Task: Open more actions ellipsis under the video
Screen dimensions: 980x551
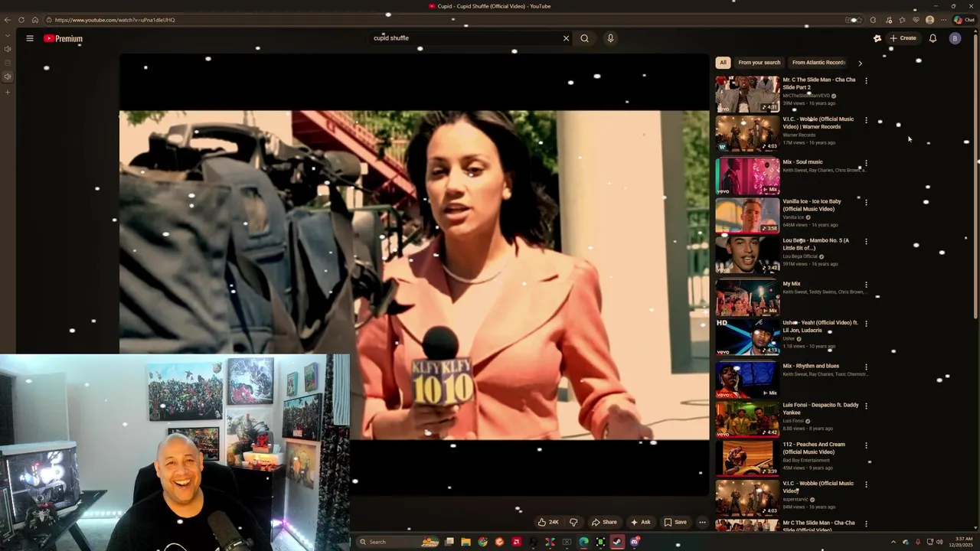Action: (702, 522)
